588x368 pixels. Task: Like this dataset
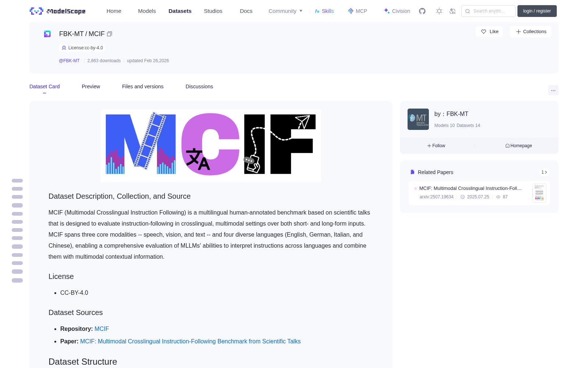click(x=490, y=32)
